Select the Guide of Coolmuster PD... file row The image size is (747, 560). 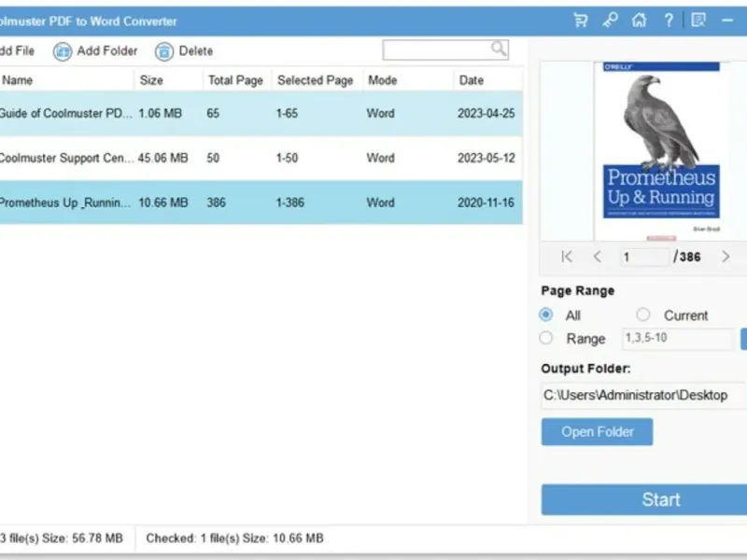261,113
